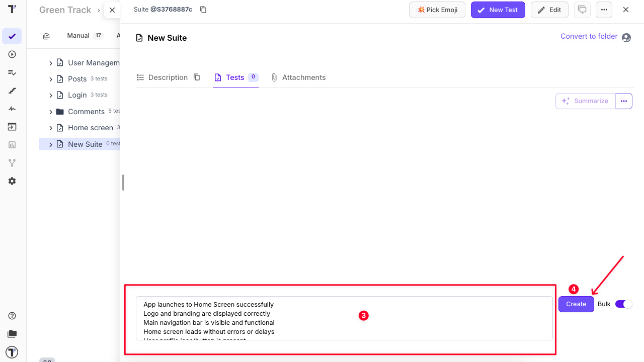Open the comments icon in header
This screenshot has height=362, width=644.
(582, 10)
